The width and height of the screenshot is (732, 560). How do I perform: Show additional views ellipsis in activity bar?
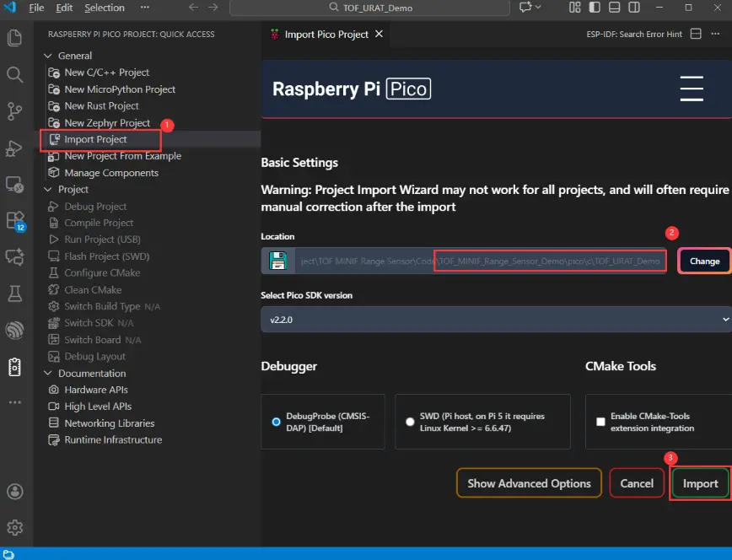click(x=15, y=402)
